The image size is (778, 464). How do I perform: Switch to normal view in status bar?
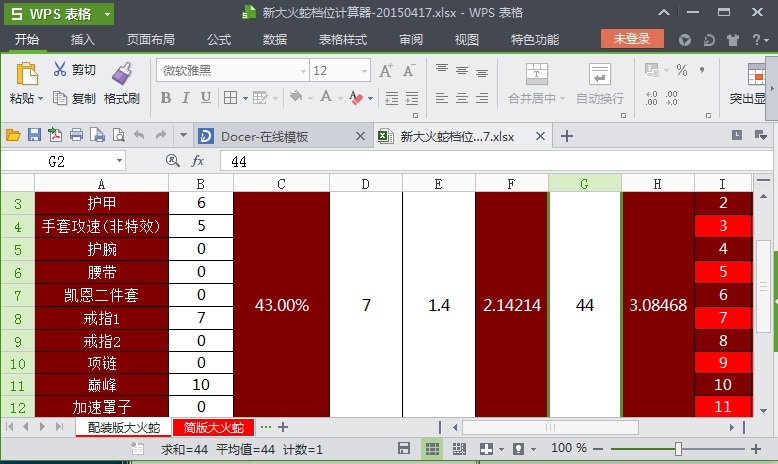coord(432,449)
